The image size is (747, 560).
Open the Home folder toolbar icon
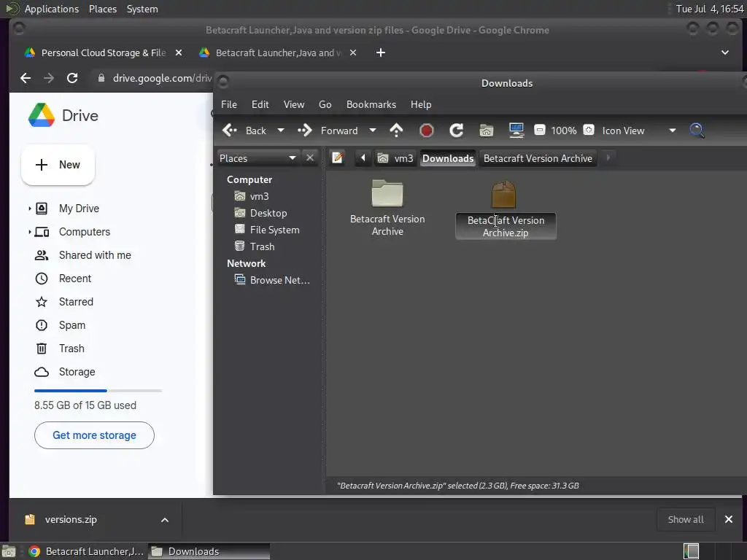click(487, 130)
